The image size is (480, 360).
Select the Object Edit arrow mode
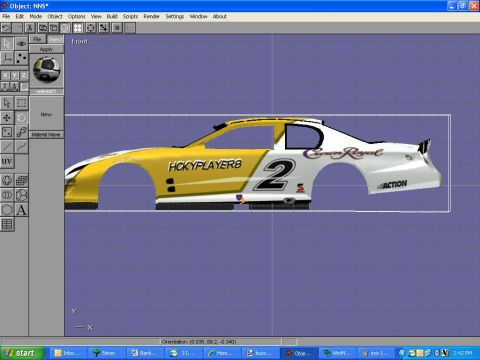coord(7,44)
